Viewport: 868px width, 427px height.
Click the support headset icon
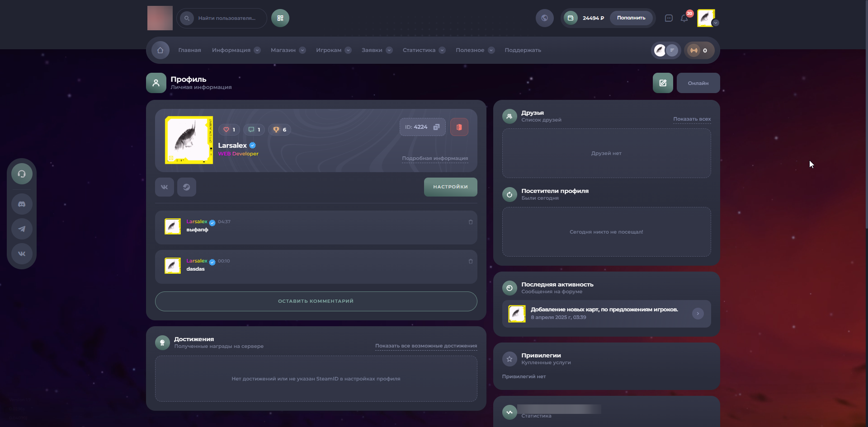coord(22,174)
